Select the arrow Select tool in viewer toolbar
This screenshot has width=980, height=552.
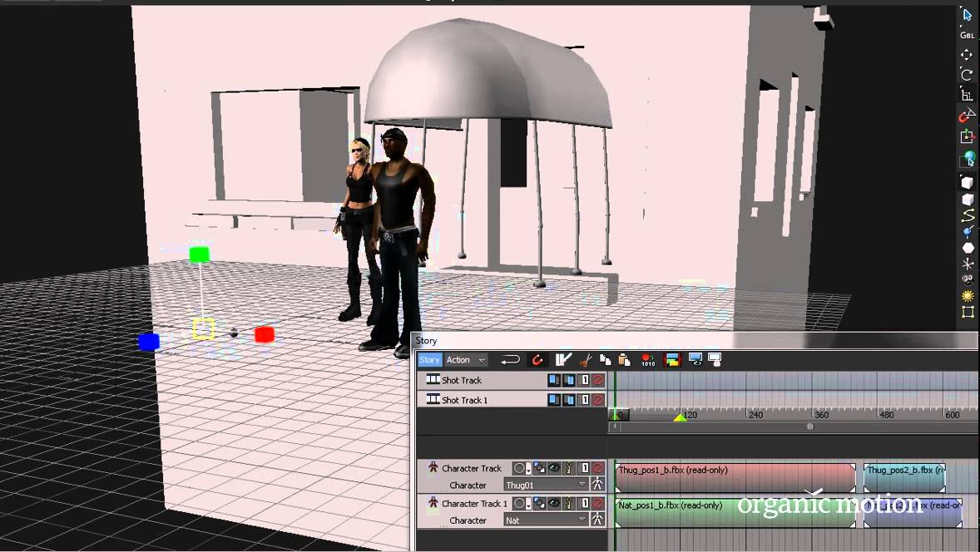pos(967,15)
